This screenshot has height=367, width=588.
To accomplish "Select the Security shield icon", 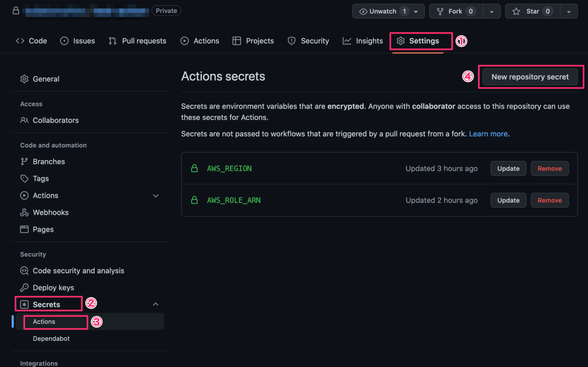I will pos(291,41).
